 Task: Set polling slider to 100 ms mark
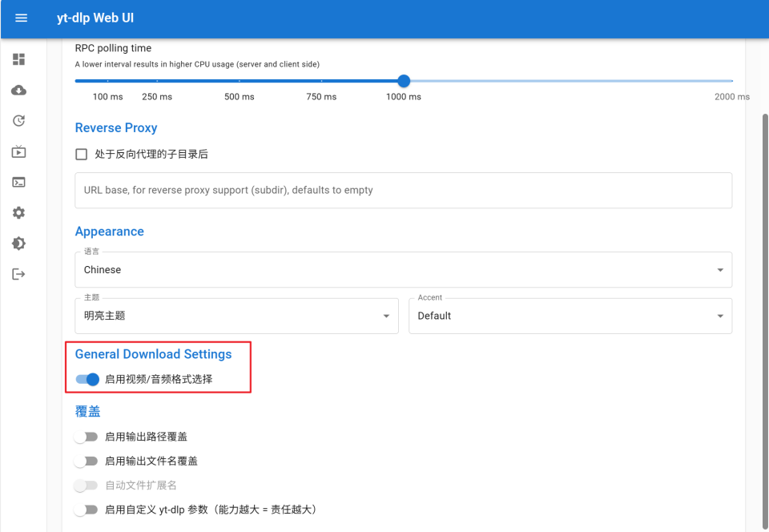(x=108, y=81)
